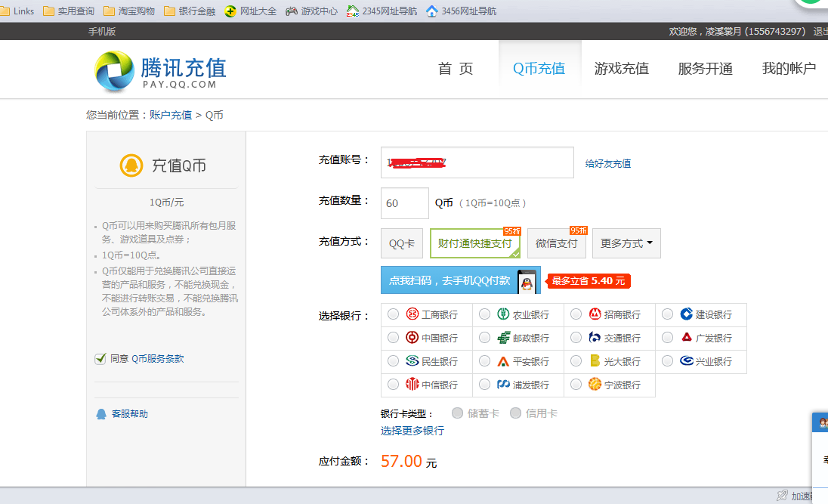Click the 手机版 top bar link
The width and height of the screenshot is (828, 504).
tap(102, 32)
